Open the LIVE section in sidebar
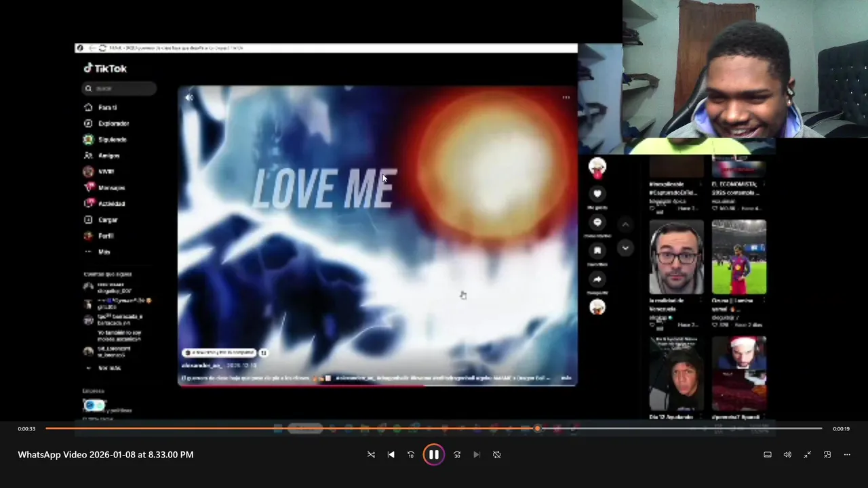The image size is (868, 488). click(98, 171)
